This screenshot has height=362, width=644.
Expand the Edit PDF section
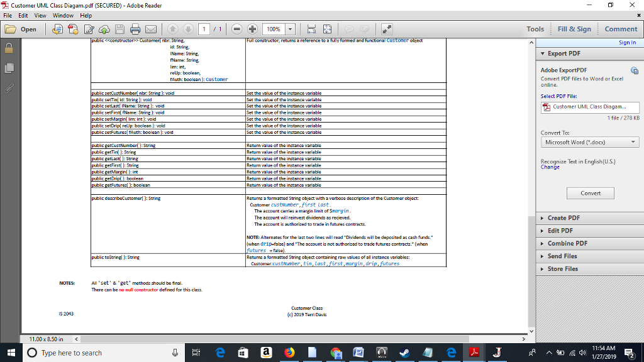click(x=590, y=231)
